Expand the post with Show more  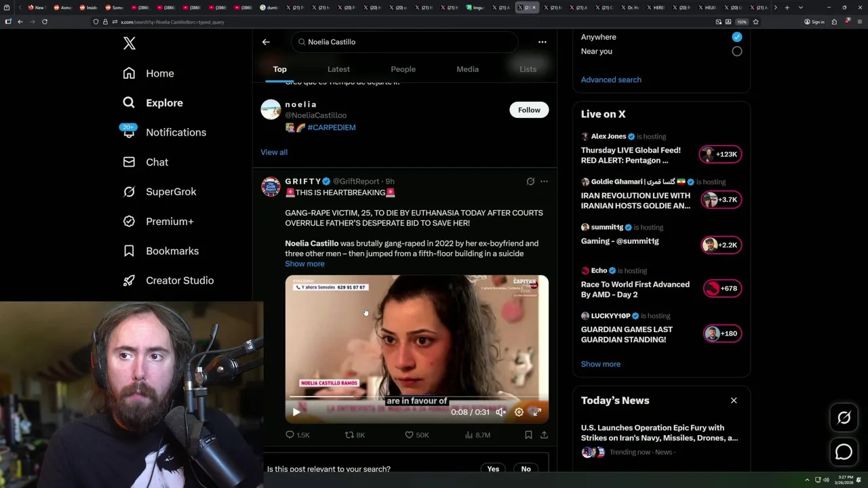(304, 264)
